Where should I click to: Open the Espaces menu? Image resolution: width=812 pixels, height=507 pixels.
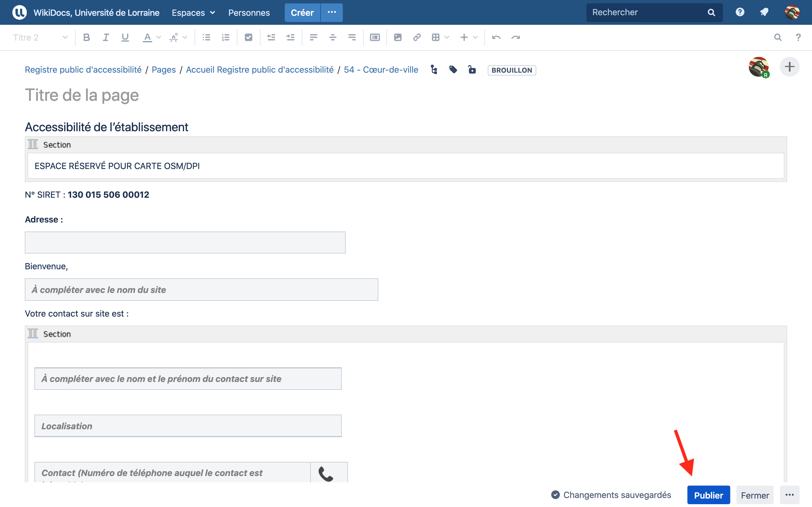coord(193,12)
